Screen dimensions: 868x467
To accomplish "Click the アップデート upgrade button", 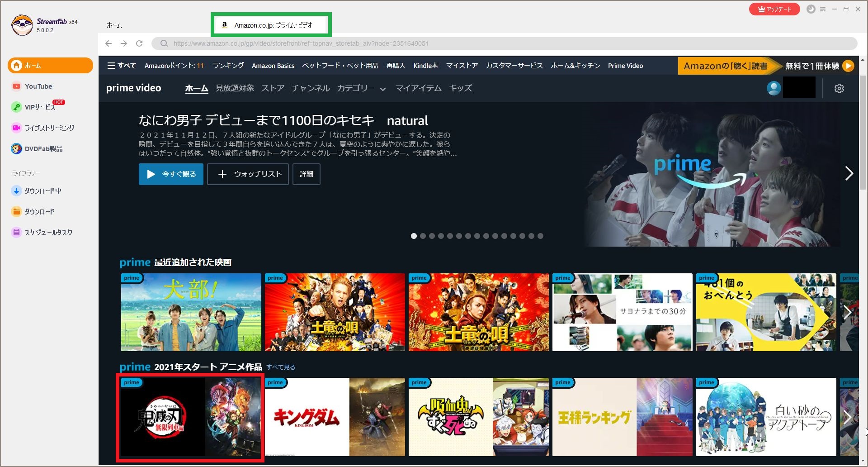I will (x=774, y=9).
